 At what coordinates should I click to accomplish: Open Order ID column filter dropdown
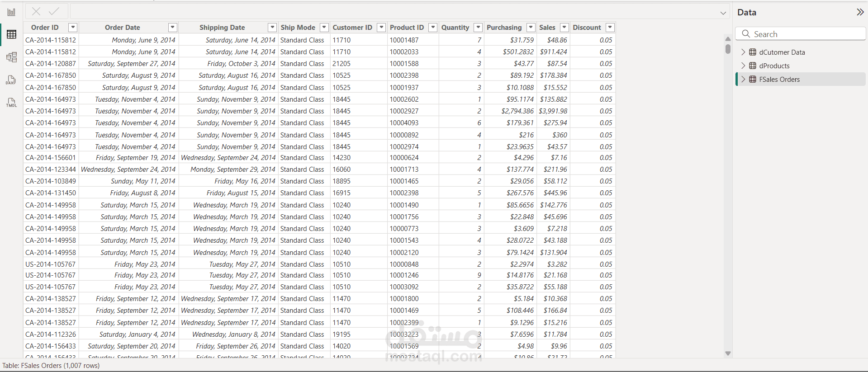[x=73, y=28]
